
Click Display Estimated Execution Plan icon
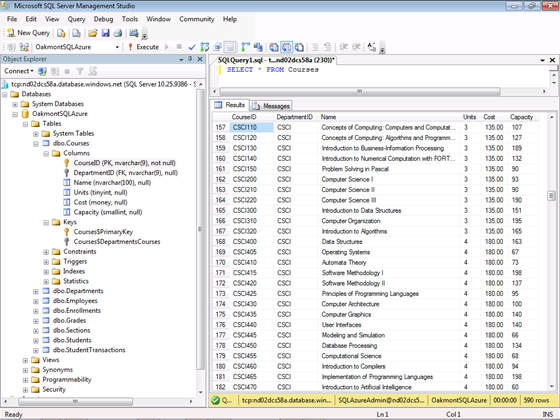[x=205, y=47]
